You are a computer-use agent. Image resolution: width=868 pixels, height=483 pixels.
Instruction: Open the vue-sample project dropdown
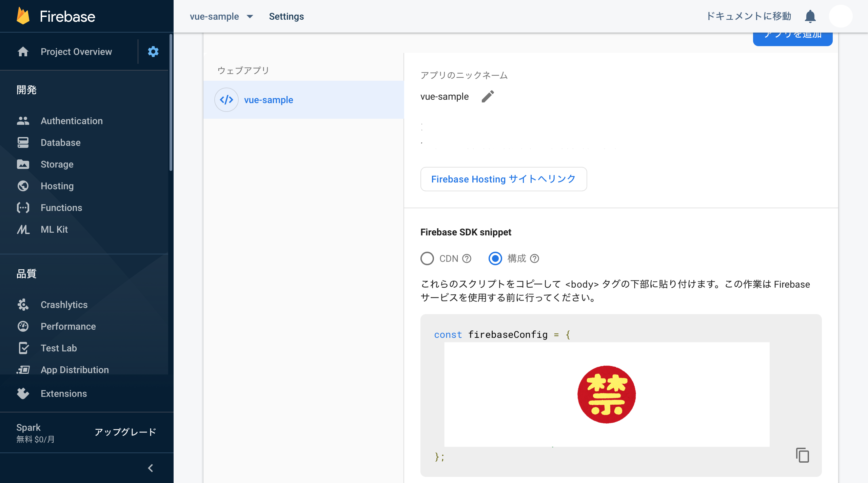click(x=221, y=16)
